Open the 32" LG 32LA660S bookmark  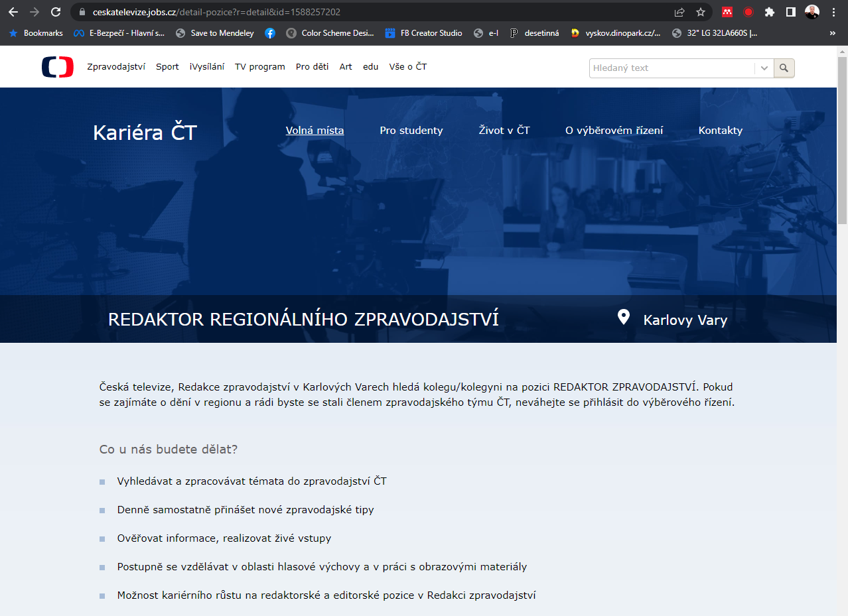click(x=715, y=33)
